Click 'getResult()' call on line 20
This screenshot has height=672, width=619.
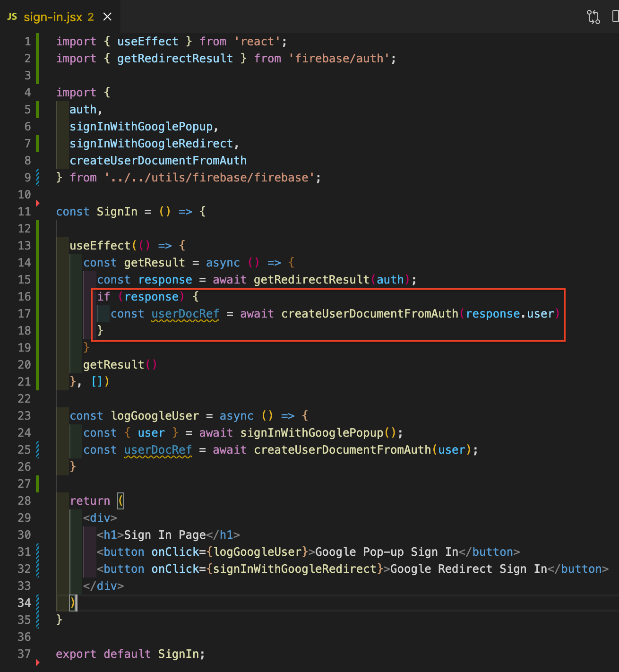coord(120,365)
